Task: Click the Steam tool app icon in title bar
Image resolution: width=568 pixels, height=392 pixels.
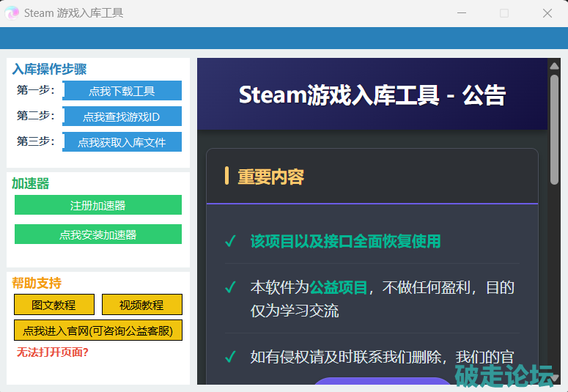Action: point(12,13)
